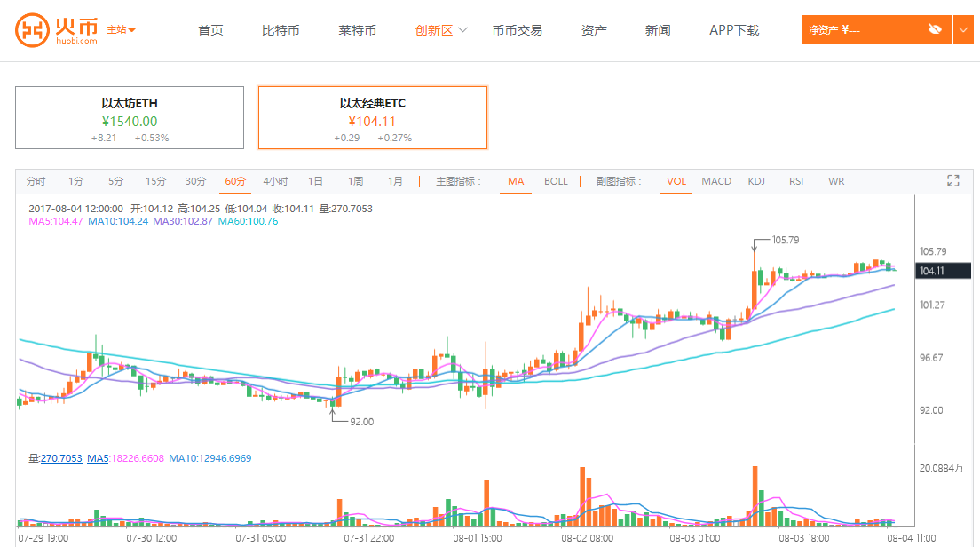
Task: Switch chart to 15分 interval
Action: (155, 181)
